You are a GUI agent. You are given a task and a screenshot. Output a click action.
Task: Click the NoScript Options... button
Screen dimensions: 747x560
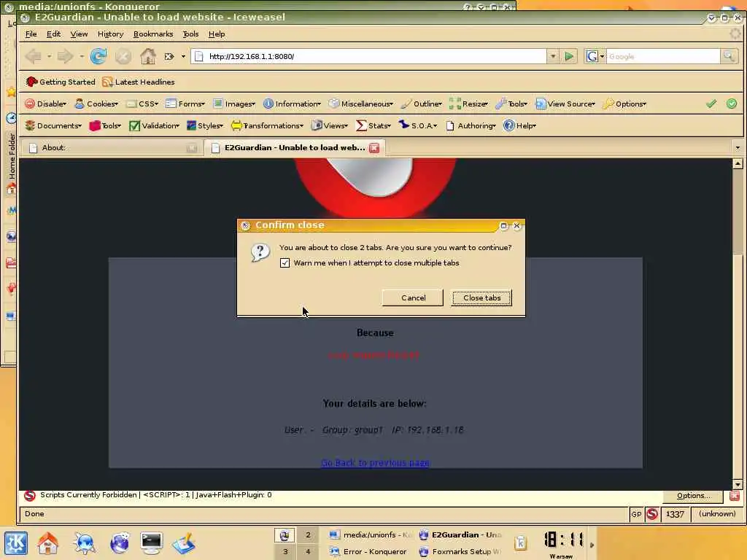point(693,496)
